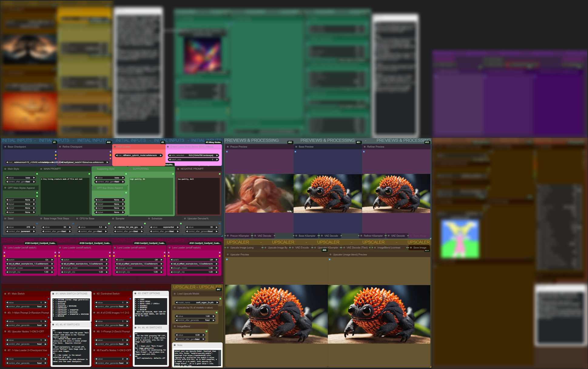This screenshot has height=369, width=588.
Task: Open the vae_name selector in VAE Loader
Action: (x=139, y=155)
